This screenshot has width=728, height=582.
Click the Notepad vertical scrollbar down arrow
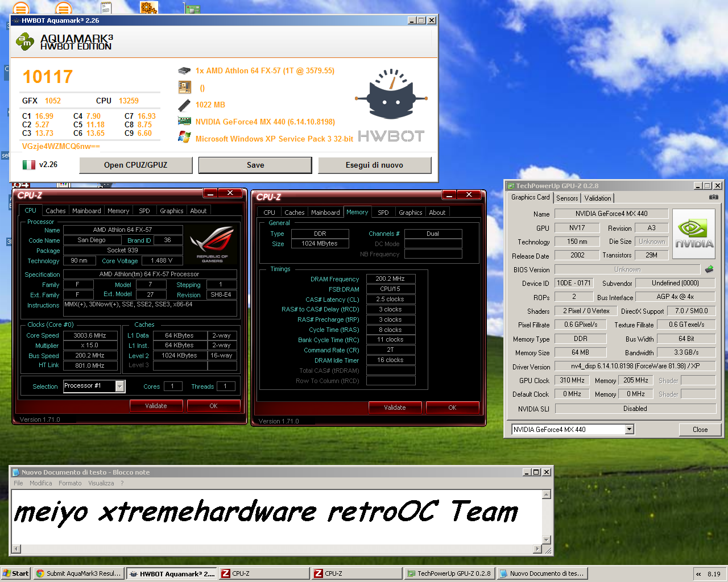click(547, 540)
